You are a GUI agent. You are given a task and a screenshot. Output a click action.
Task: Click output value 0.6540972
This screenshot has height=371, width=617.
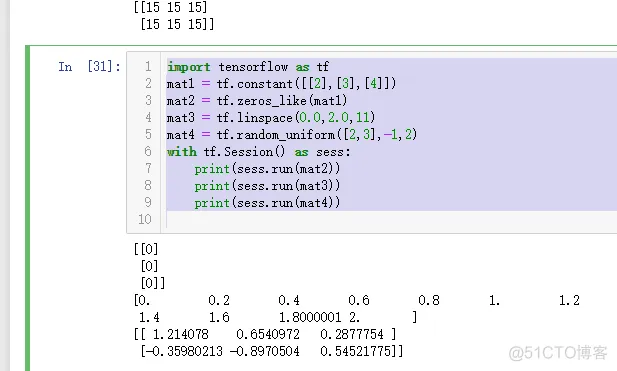[268, 334]
